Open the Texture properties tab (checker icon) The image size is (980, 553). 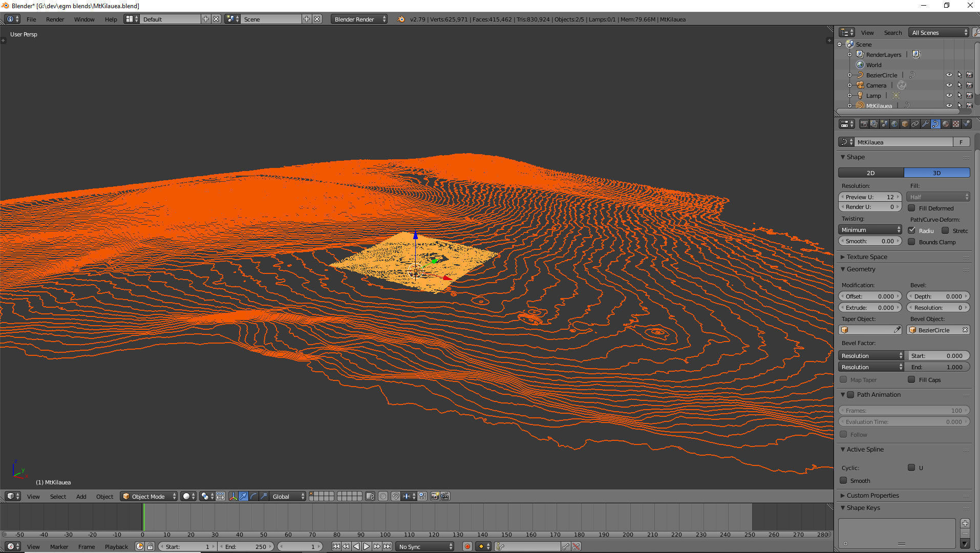(956, 124)
